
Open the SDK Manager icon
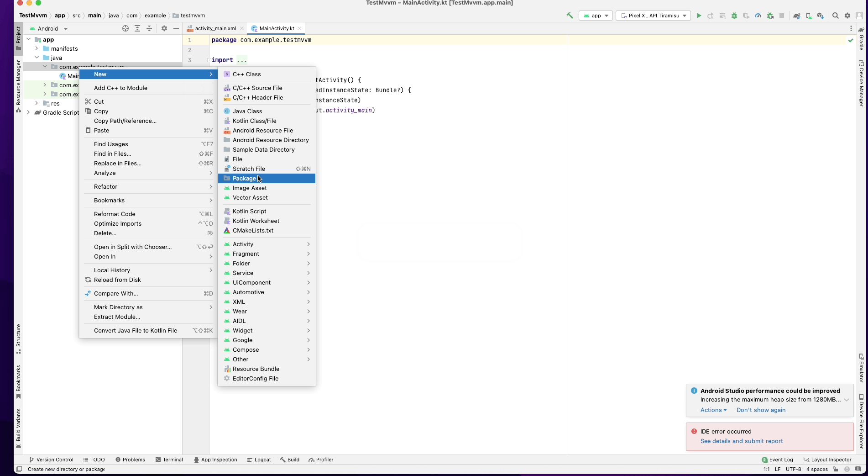pos(821,16)
